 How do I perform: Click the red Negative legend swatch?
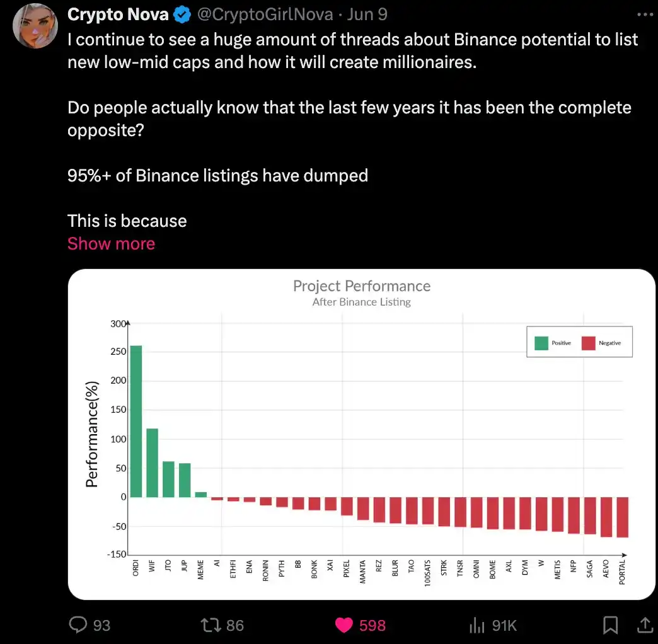point(588,343)
